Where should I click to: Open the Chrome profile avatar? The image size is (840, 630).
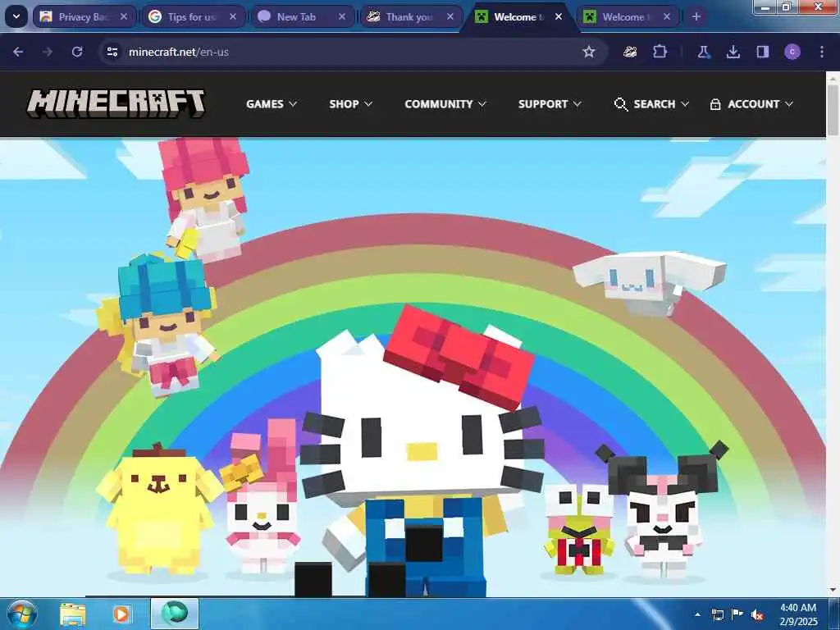[792, 52]
